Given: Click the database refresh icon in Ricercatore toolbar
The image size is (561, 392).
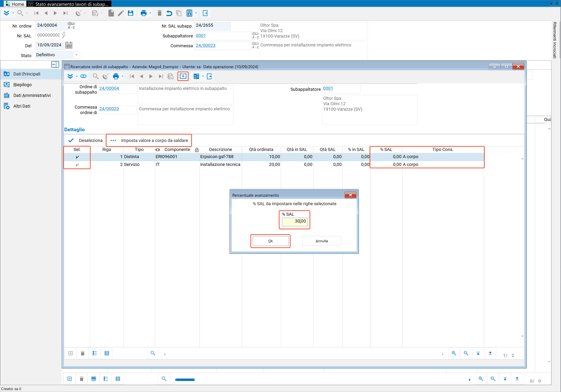Looking at the screenshot, I should click(171, 76).
